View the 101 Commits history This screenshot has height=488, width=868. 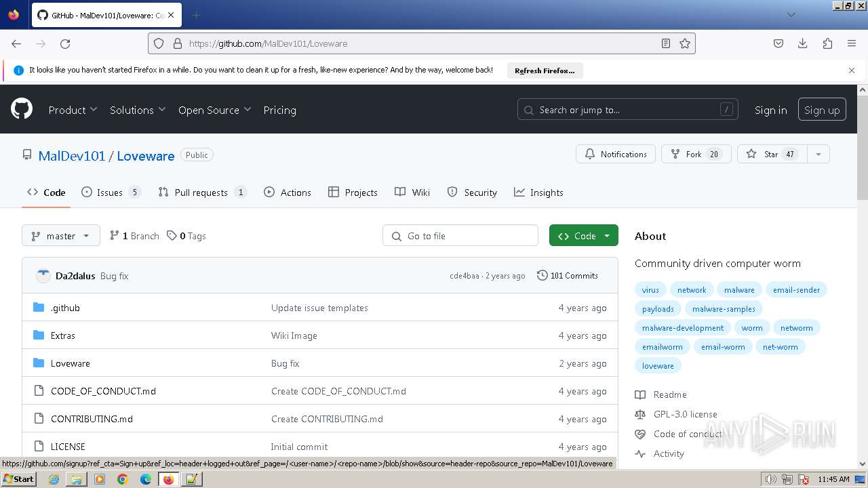[568, 276]
